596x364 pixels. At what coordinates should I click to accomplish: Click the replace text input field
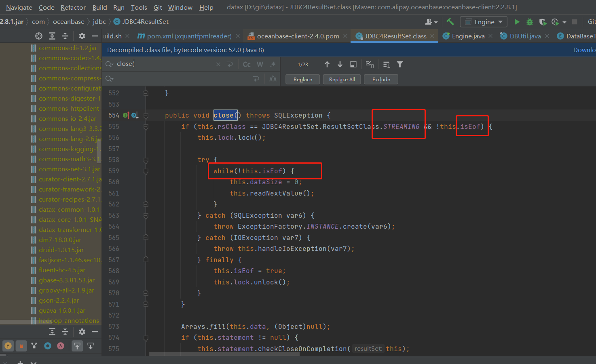pyautogui.click(x=182, y=79)
